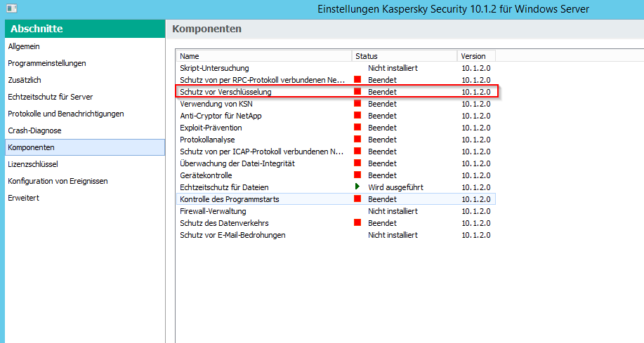Click the red stopped icon for Gerätekontrolle
The width and height of the screenshot is (644, 343).
357,175
